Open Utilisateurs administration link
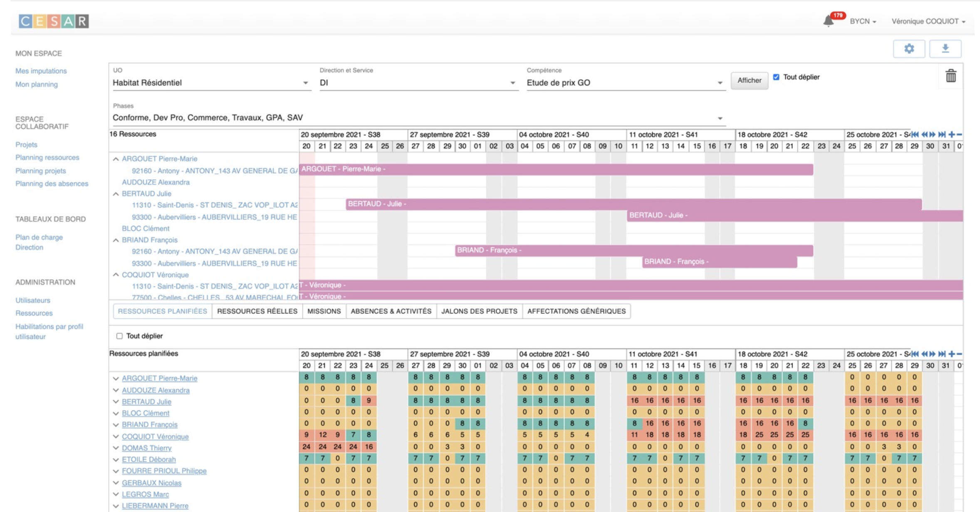980x512 pixels. [x=32, y=301]
